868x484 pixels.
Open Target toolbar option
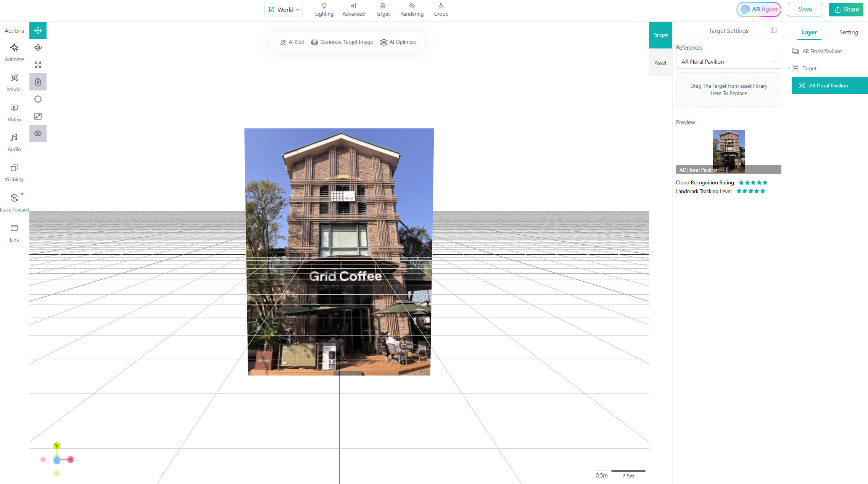383,10
